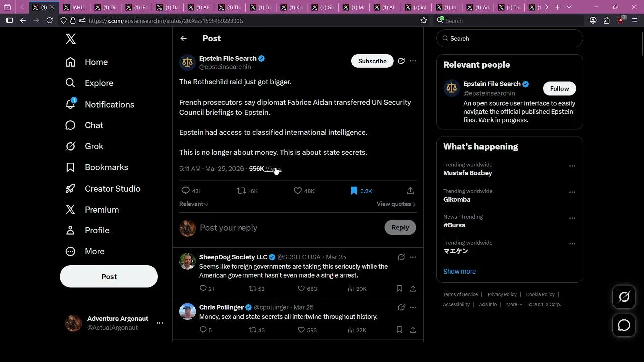Open Explore from the sidebar
This screenshot has width=644, height=362.
[90, 83]
